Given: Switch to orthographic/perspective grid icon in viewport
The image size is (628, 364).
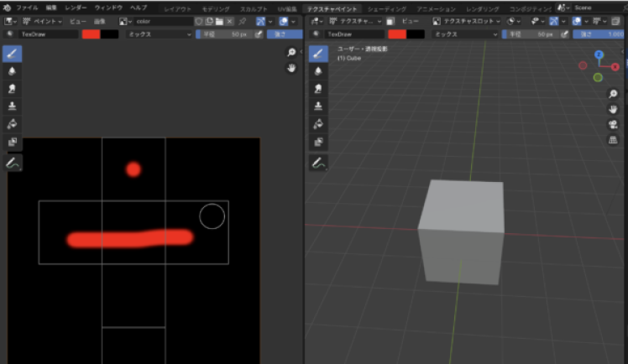Looking at the screenshot, I should pos(614,139).
